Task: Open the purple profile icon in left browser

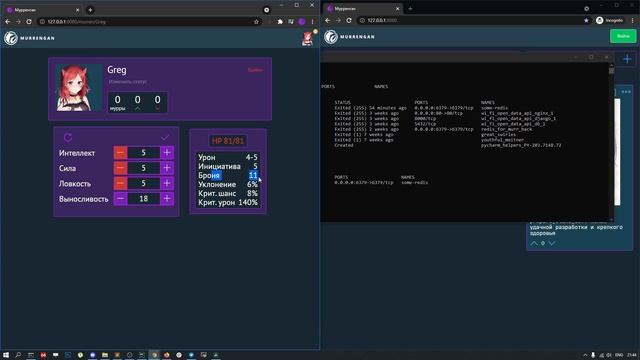Action: pos(302,22)
